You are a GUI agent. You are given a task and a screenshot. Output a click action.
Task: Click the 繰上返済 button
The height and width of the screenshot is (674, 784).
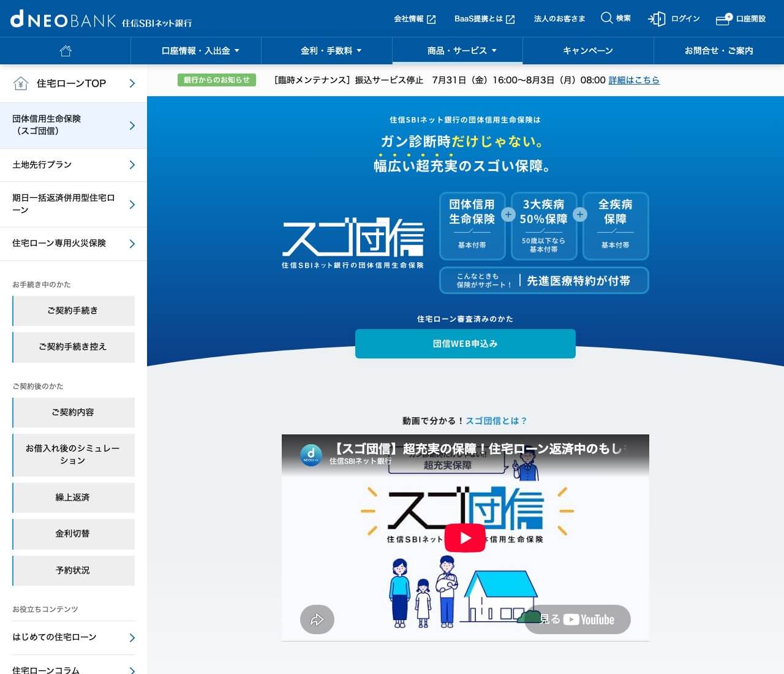[x=73, y=498]
